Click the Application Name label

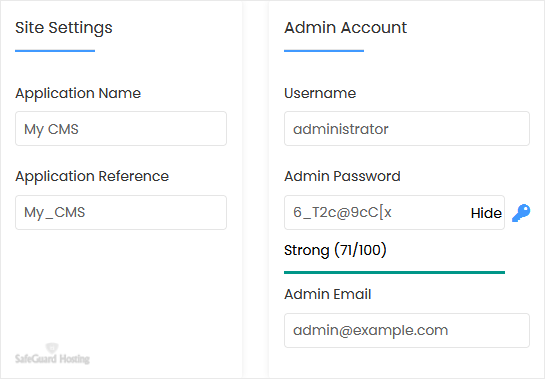click(78, 94)
